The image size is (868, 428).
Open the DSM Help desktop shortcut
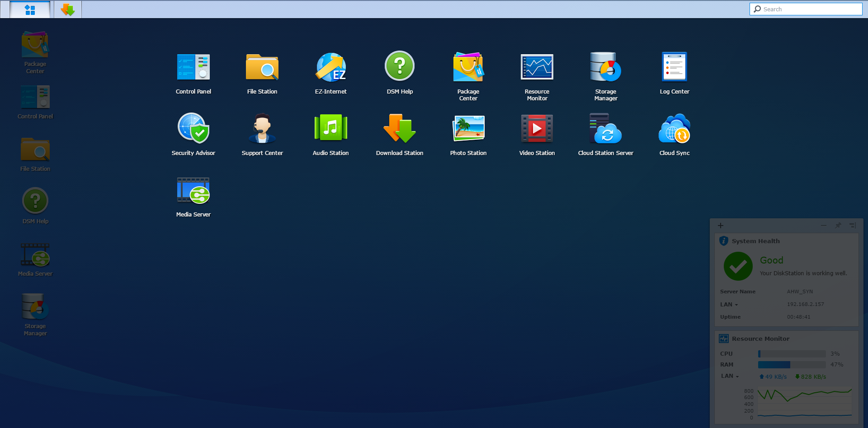[x=35, y=206]
